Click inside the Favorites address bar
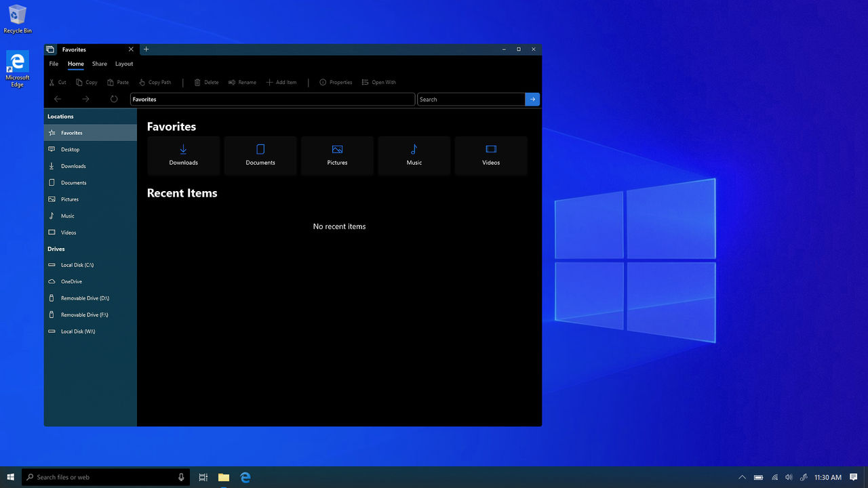This screenshot has width=868, height=488. point(271,99)
